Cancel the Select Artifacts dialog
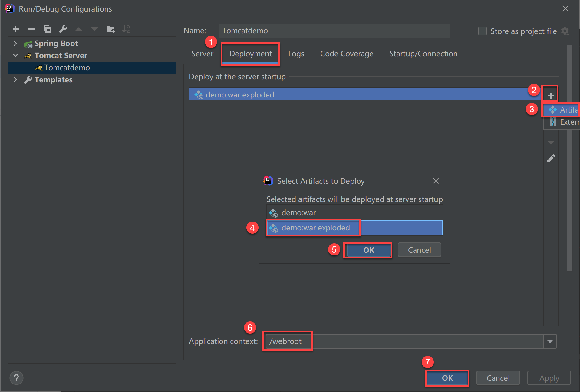 [419, 250]
